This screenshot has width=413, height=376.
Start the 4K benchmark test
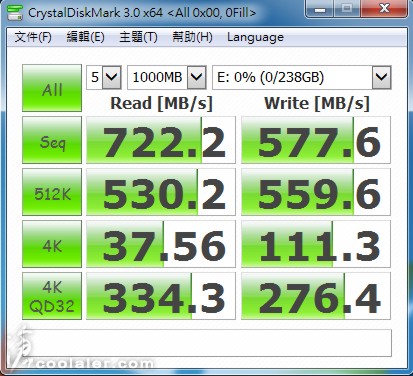(52, 244)
